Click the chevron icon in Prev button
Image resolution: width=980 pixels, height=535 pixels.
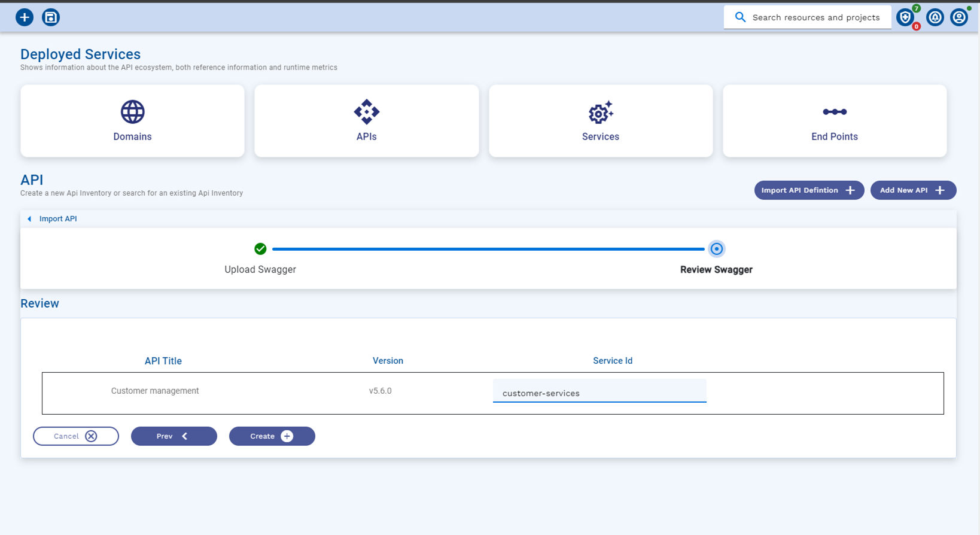185,436
